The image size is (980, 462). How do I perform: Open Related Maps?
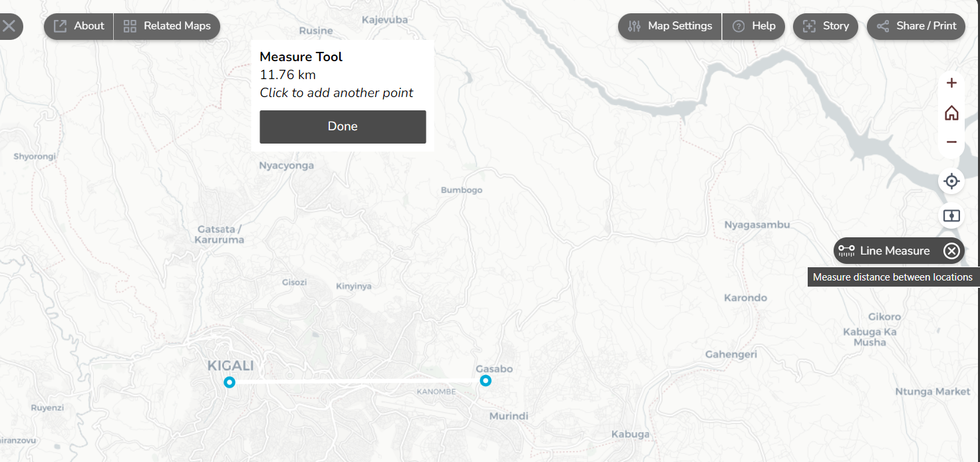coord(167,26)
